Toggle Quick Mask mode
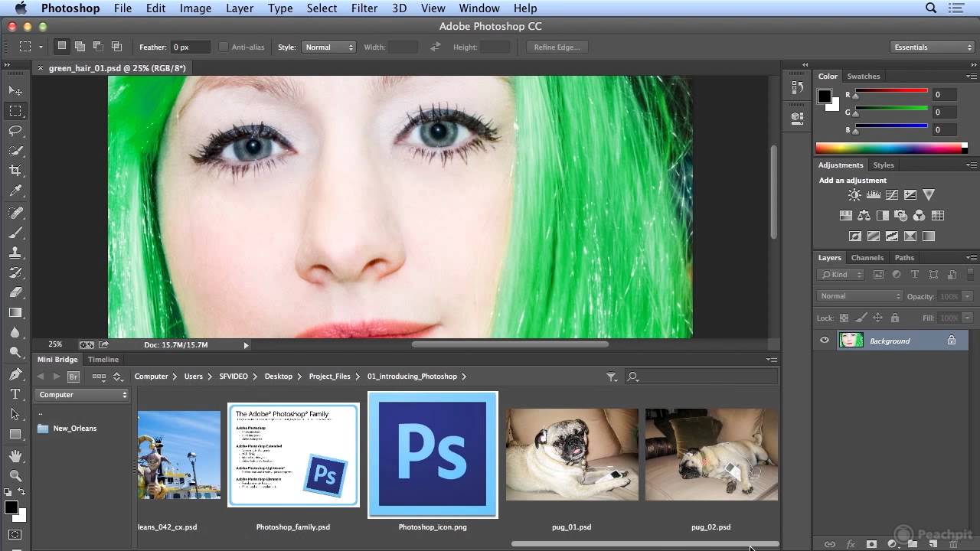Image resolution: width=980 pixels, height=551 pixels. [15, 534]
